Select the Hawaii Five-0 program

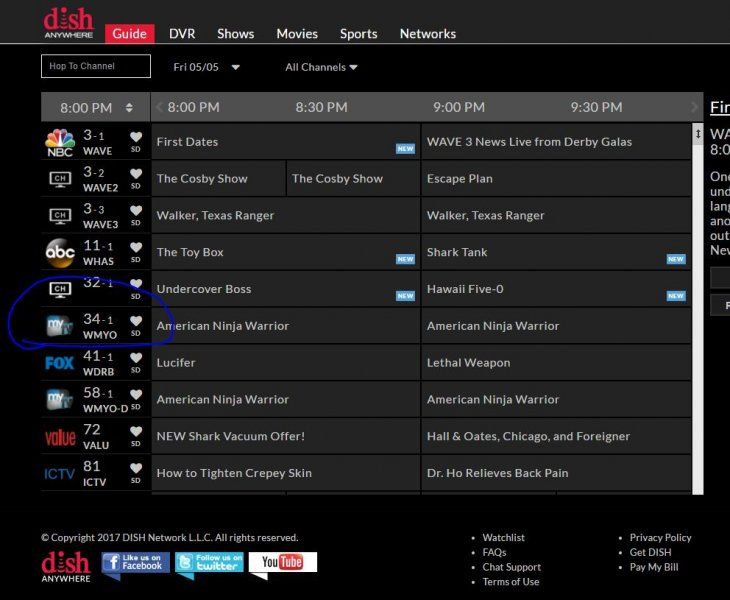(x=556, y=289)
